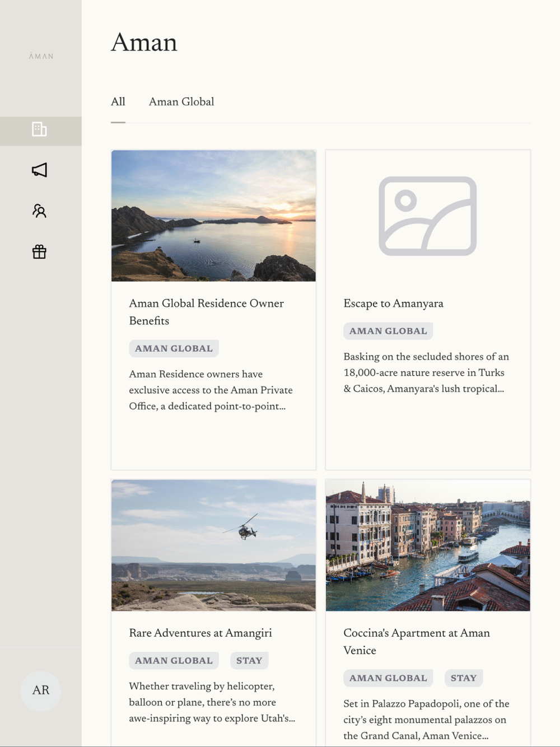Switch to the Aman Global tab

coord(181,102)
